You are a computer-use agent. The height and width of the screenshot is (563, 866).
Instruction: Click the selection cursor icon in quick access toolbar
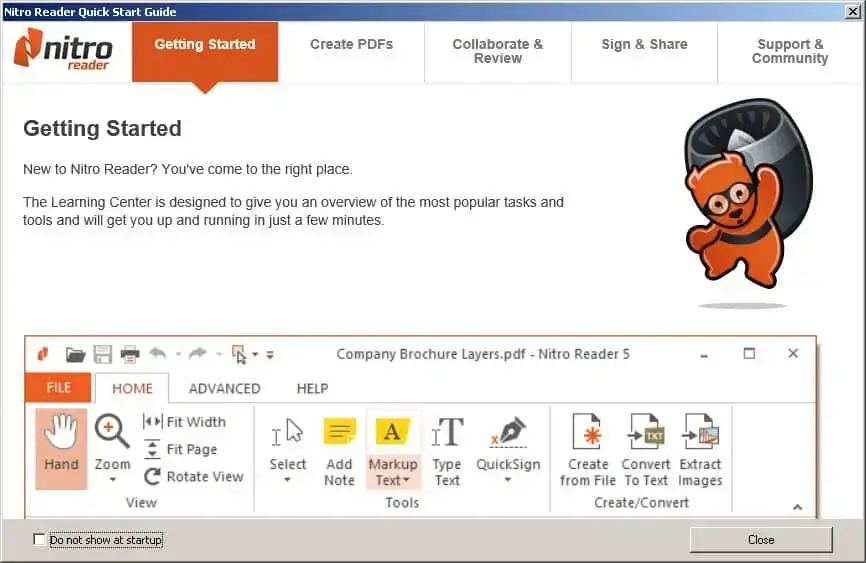point(239,355)
